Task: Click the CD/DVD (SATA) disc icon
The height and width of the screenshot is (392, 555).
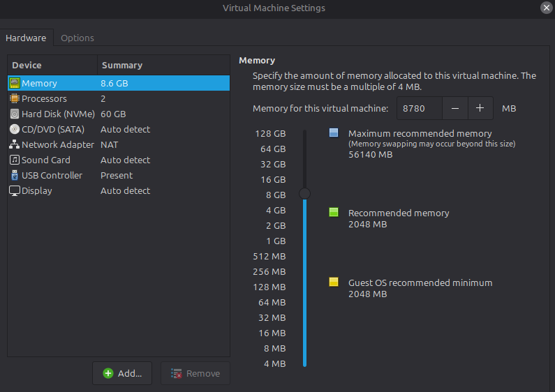Action: (x=15, y=129)
